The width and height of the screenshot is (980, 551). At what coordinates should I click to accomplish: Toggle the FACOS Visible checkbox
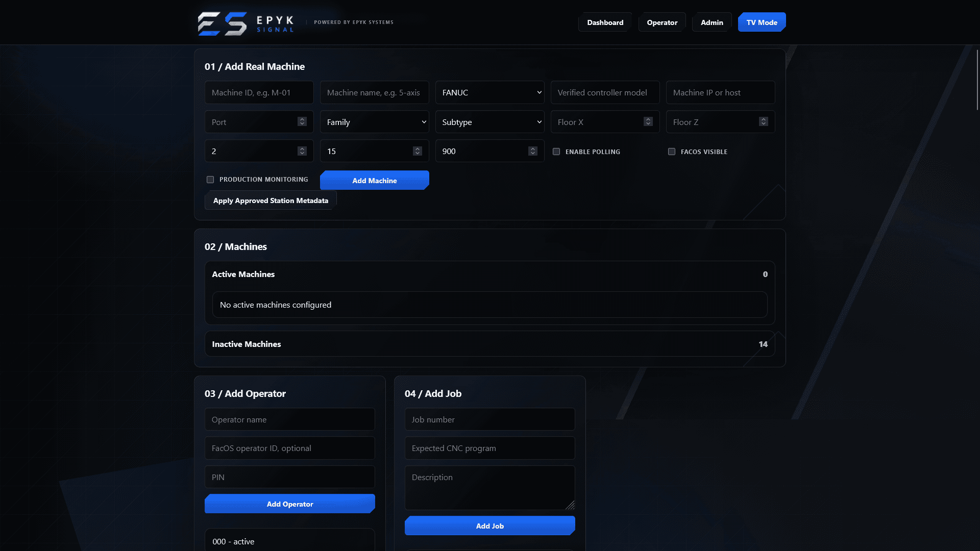(672, 152)
